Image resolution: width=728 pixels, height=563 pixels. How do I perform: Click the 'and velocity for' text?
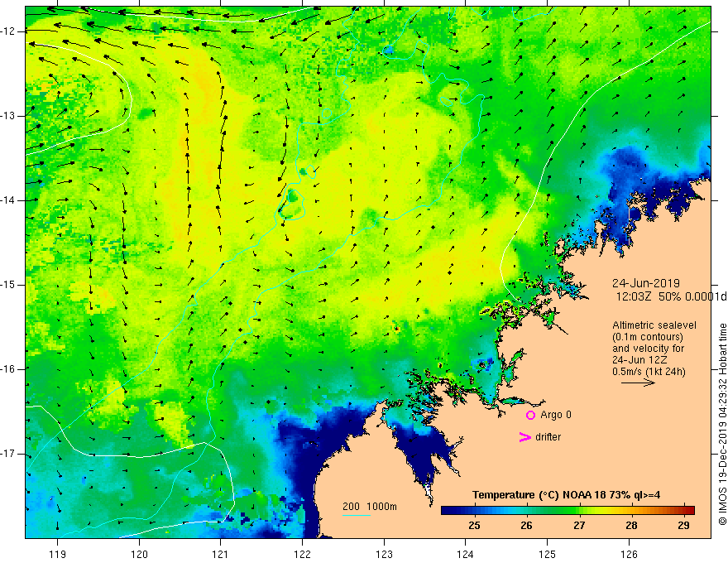click(x=648, y=349)
